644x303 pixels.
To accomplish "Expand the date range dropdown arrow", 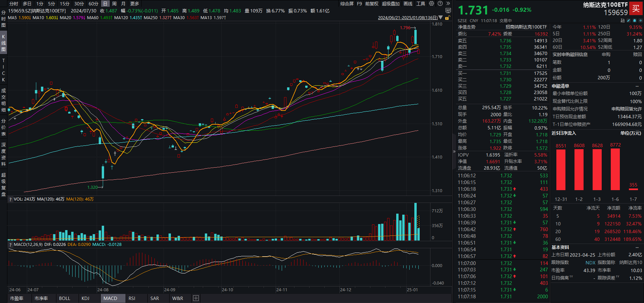I will pyautogui.click(x=441, y=18).
